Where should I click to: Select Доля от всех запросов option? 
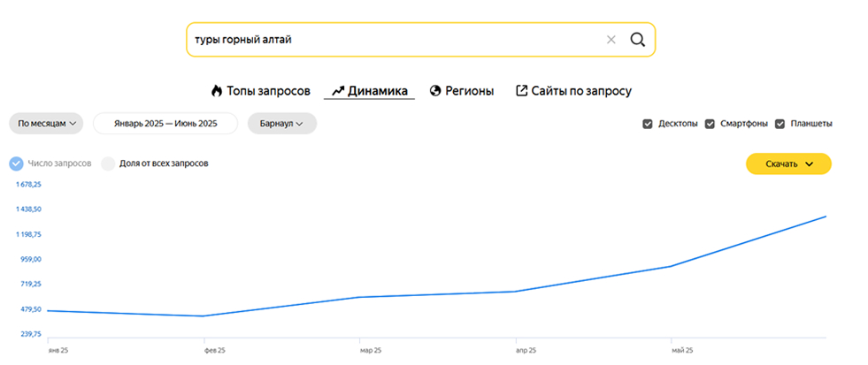[109, 163]
